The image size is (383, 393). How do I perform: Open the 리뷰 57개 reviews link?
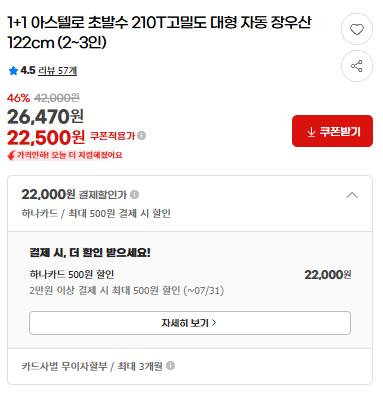tap(58, 71)
